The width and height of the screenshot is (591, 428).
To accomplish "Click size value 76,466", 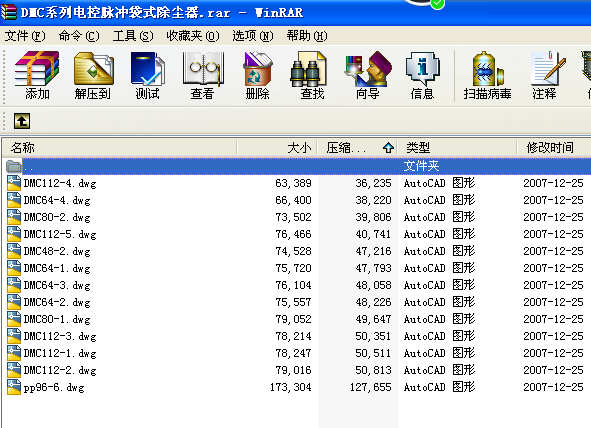I will [293, 234].
